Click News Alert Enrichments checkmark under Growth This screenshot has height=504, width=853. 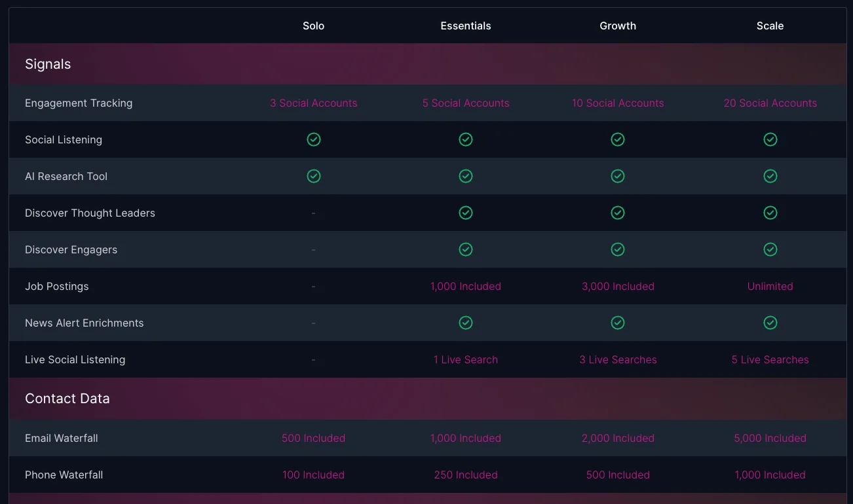[618, 323]
